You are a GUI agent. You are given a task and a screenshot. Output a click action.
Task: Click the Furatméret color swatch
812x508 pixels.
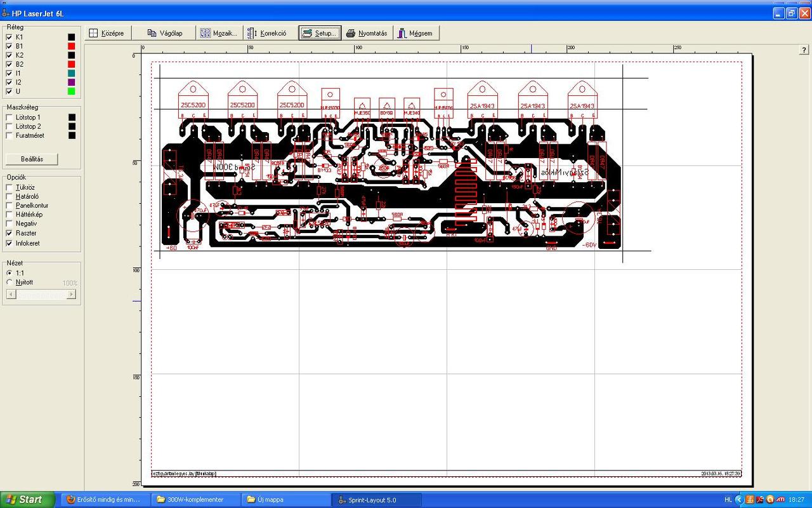(x=72, y=135)
